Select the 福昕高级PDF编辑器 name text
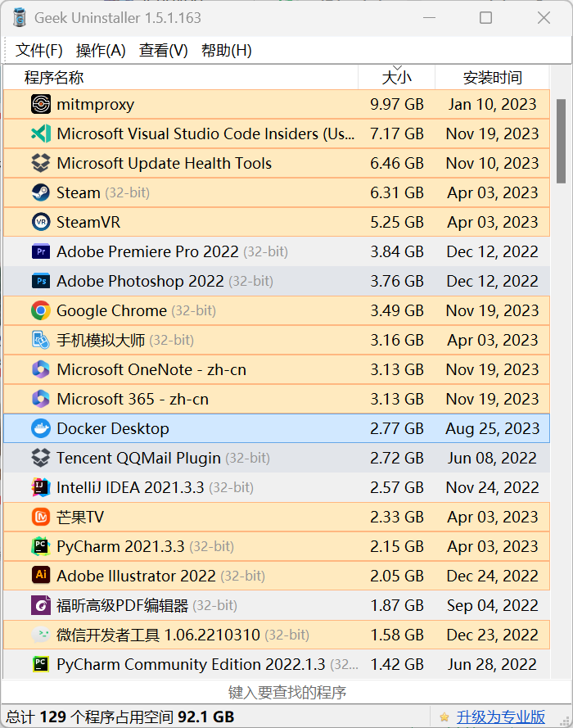This screenshot has width=573, height=728. click(122, 605)
